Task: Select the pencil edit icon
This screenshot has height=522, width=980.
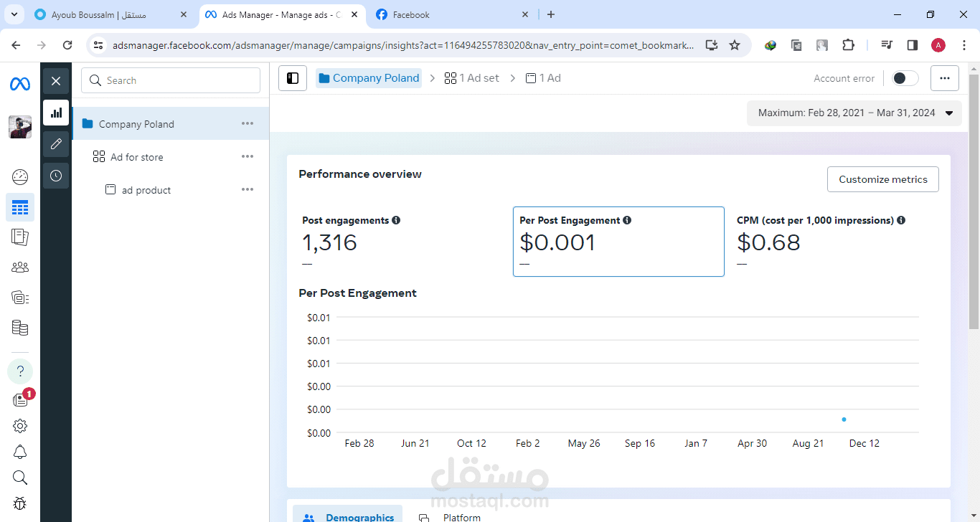Action: [x=56, y=144]
